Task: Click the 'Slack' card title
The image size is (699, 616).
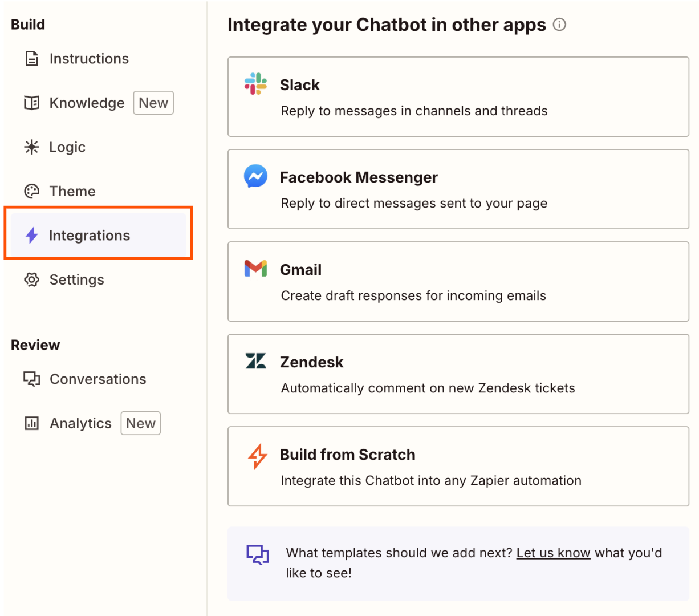Action: pyautogui.click(x=300, y=85)
